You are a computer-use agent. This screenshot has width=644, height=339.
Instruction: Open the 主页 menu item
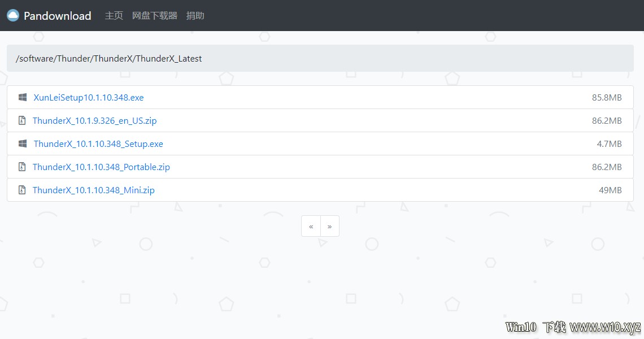click(114, 16)
